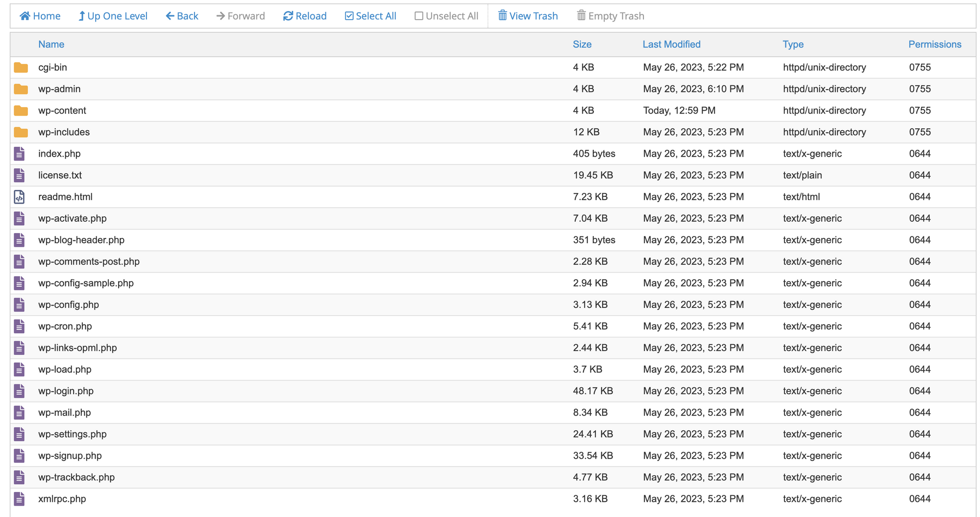Click the wp-includes folder icon

21,132
